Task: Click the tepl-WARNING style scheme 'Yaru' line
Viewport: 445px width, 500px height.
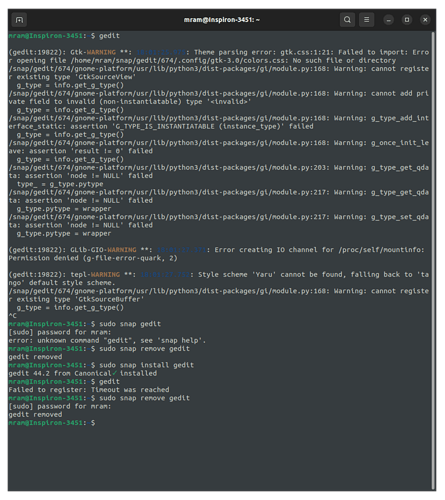Action: pyautogui.click(x=219, y=274)
